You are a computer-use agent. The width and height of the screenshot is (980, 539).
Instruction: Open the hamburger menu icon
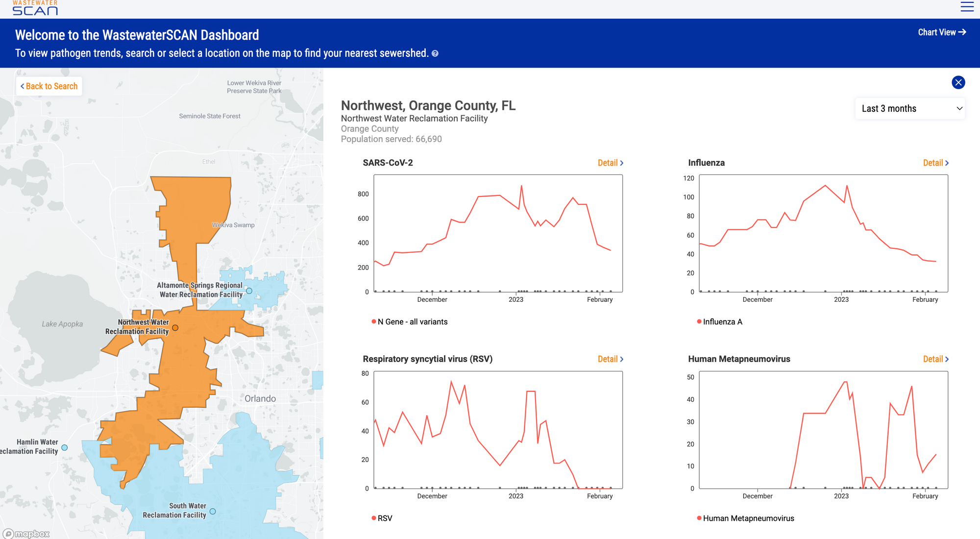(x=967, y=7)
